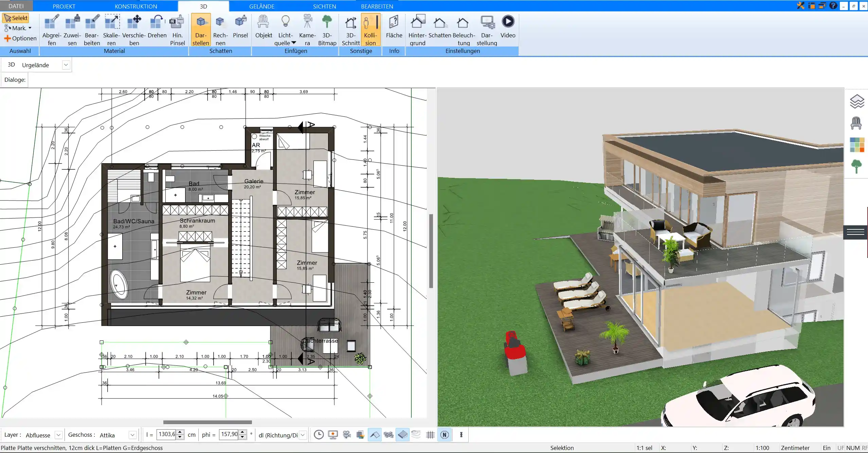Screen dimensions: 868x453
Task: Click the vertical scrollbar beside floor plan
Action: tap(431, 251)
